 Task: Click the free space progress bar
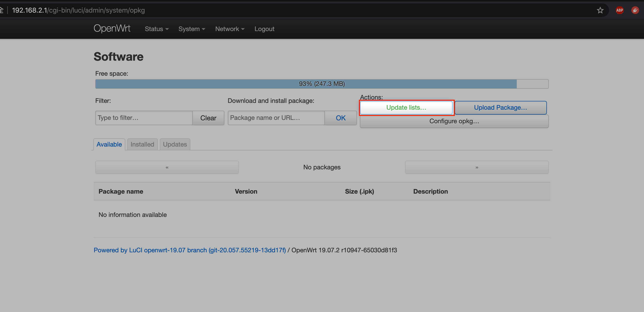(x=322, y=84)
